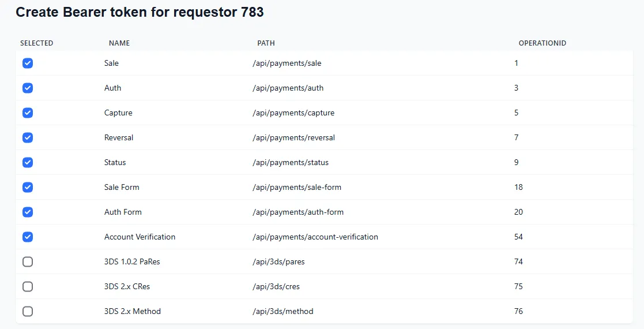Click the /api/3ds/method path cell

click(x=283, y=312)
